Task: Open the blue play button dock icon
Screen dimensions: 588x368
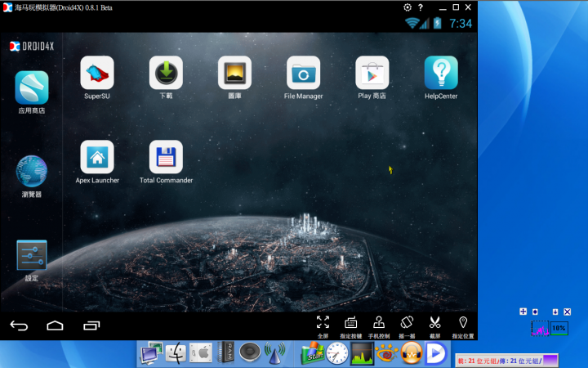Action: [435, 353]
